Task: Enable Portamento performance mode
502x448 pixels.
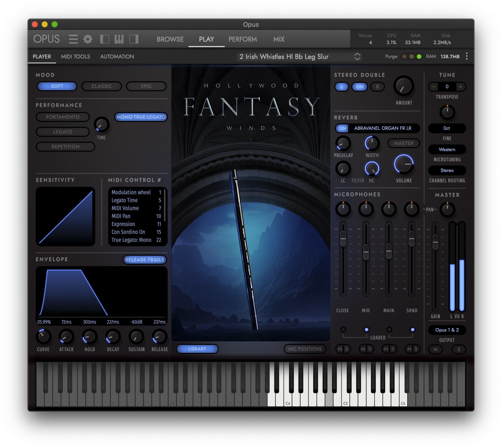Action: pos(63,117)
